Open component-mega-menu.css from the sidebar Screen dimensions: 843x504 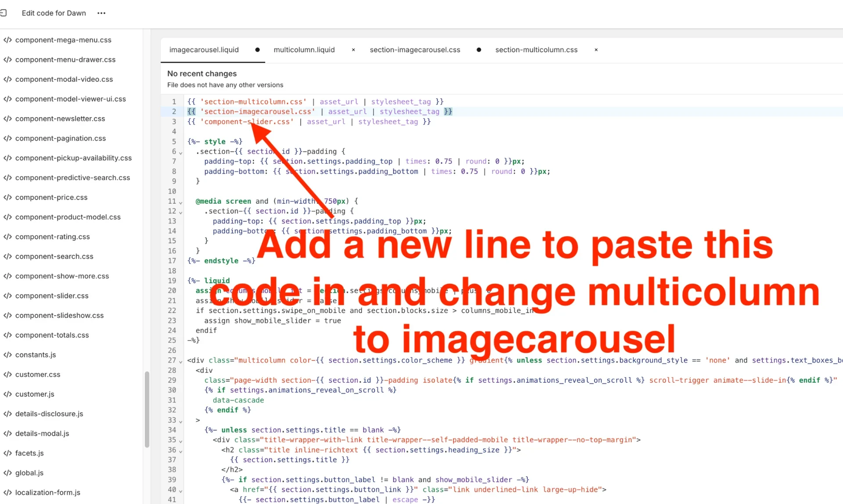click(x=63, y=40)
